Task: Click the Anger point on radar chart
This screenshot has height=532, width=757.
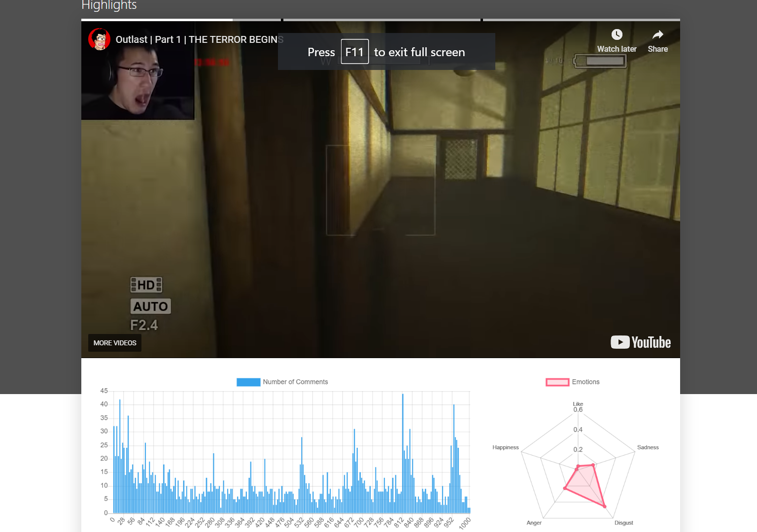Action: point(565,488)
